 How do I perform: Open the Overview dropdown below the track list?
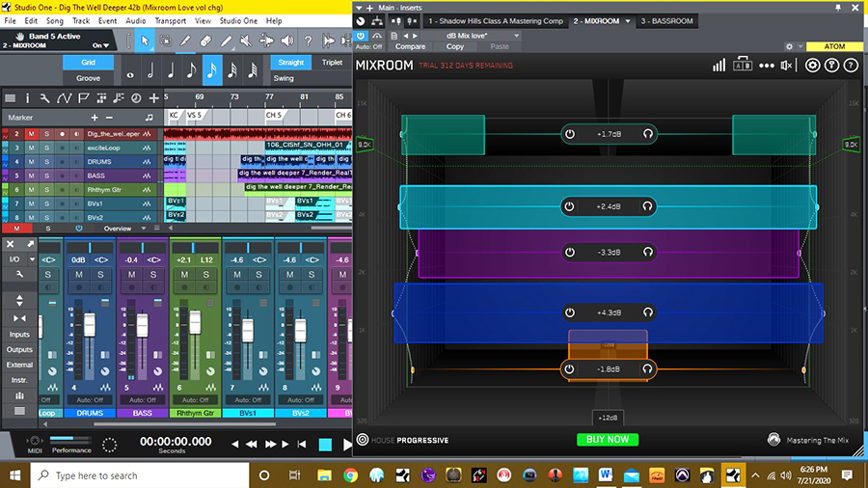pos(144,229)
